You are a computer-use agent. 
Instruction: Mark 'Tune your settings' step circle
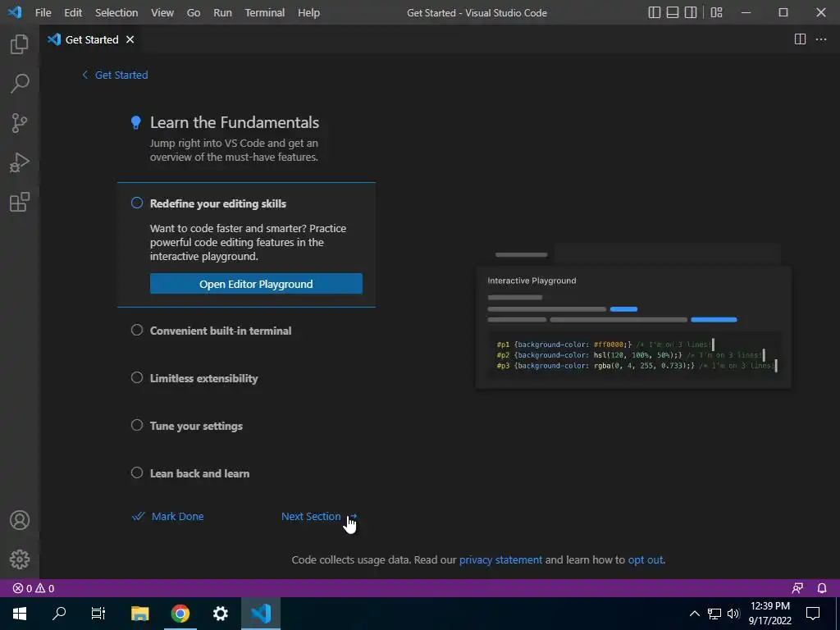click(x=137, y=426)
